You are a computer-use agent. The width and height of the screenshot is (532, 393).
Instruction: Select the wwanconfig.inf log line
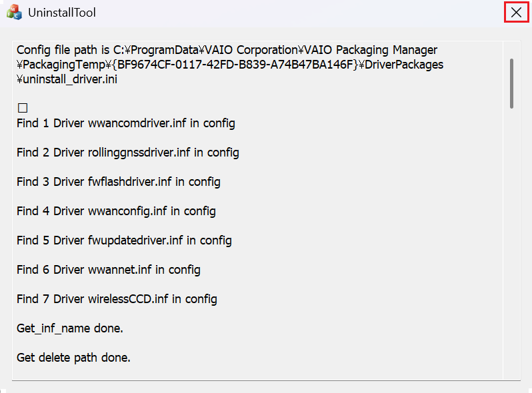pos(116,211)
